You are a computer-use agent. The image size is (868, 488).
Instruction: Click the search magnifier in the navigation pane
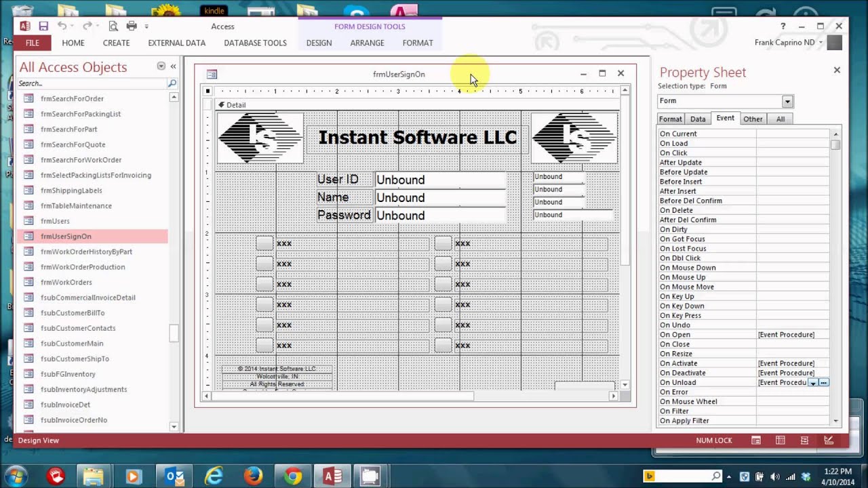coord(172,83)
